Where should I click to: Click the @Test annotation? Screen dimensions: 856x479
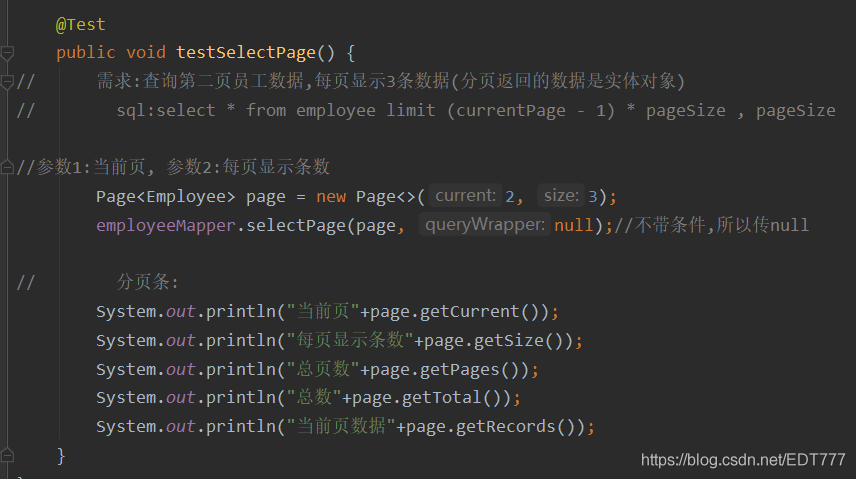pyautogui.click(x=80, y=25)
